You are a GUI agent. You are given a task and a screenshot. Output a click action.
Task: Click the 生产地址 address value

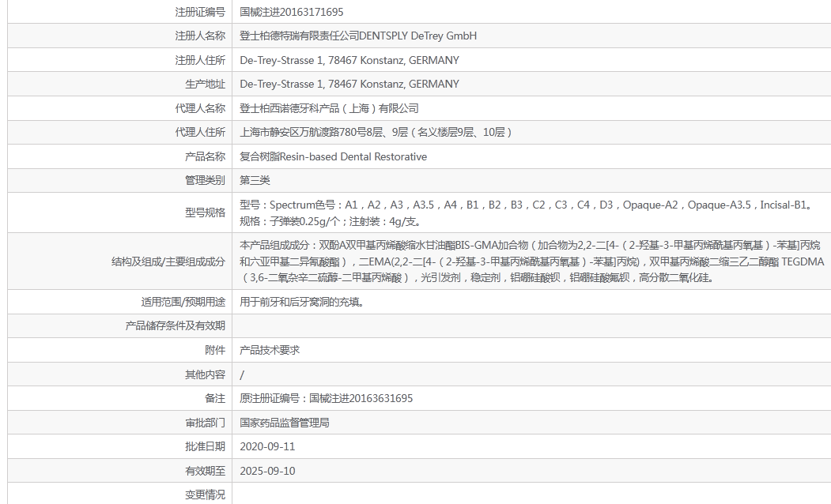[x=349, y=84]
